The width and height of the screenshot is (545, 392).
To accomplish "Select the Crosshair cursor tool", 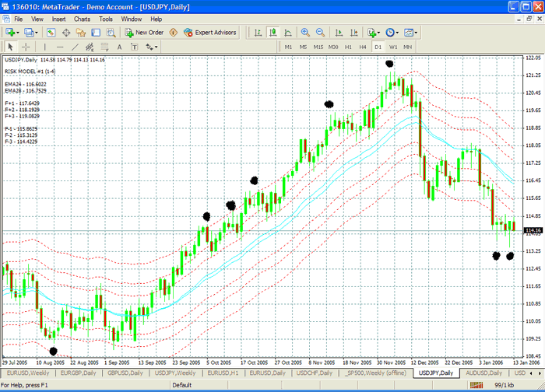I will (x=26, y=47).
